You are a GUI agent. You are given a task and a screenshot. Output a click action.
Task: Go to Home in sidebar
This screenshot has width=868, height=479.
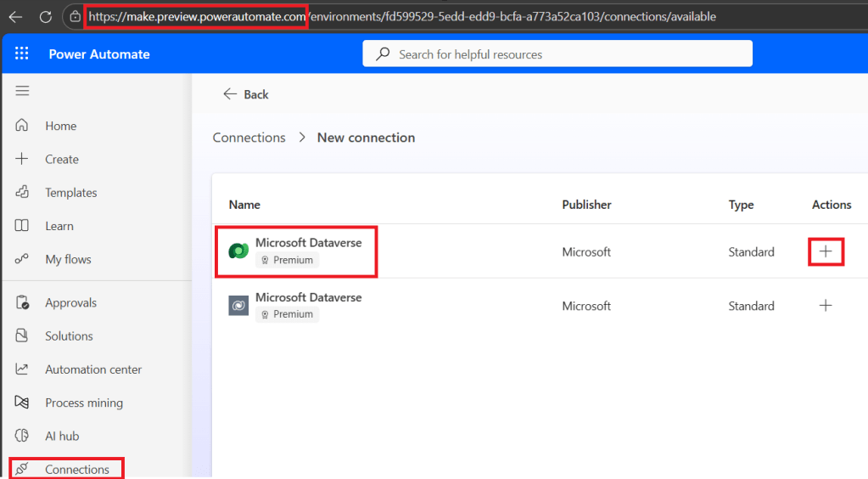[60, 126]
